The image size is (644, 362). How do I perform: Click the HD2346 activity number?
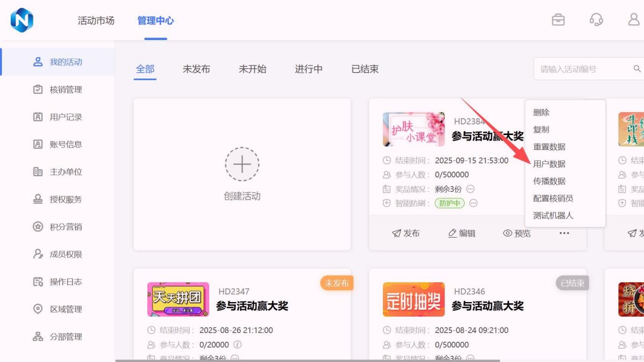[469, 291]
